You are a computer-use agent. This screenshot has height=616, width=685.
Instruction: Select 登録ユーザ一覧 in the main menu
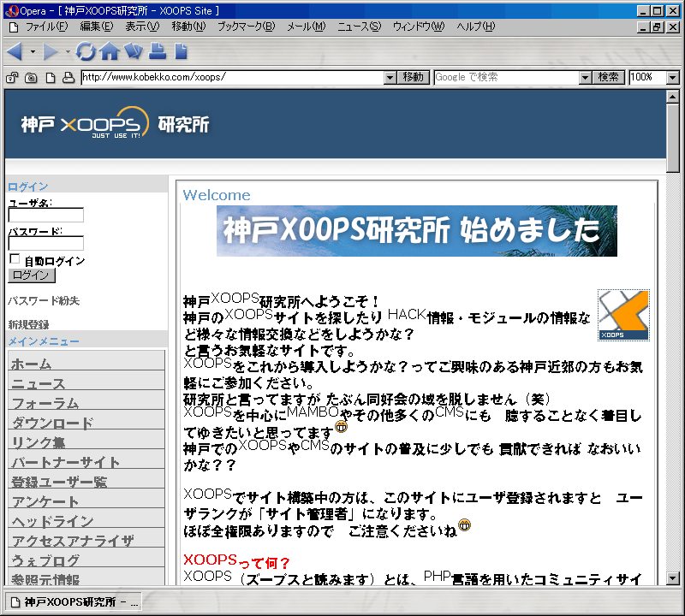(86, 480)
